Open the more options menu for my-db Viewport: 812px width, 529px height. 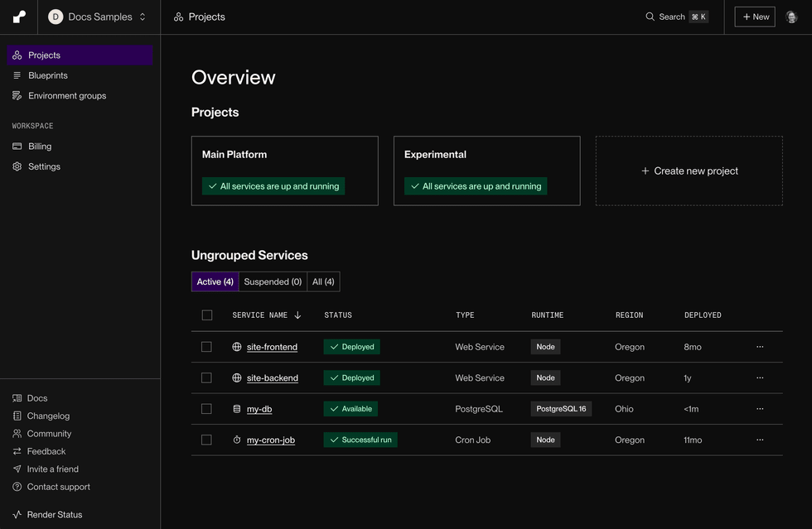[760, 409]
